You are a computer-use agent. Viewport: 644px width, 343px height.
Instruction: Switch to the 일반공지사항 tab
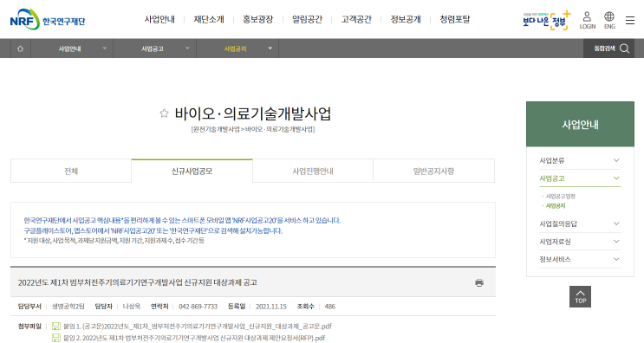[x=433, y=171]
